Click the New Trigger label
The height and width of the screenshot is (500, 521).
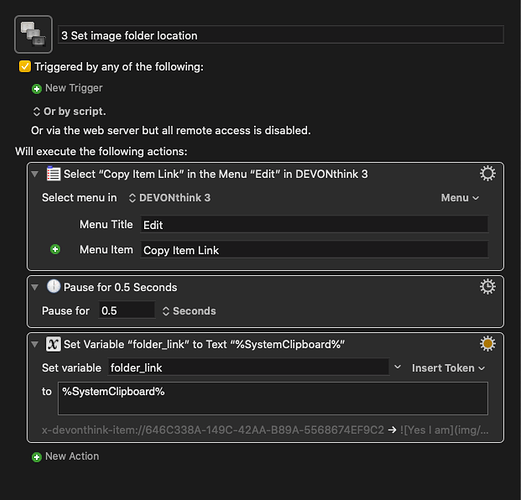[74, 88]
